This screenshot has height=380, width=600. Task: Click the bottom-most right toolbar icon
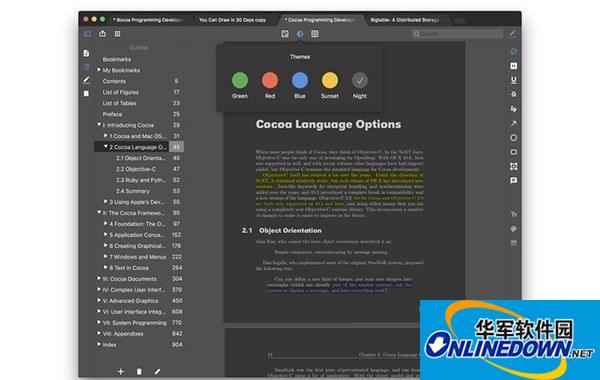514,243
